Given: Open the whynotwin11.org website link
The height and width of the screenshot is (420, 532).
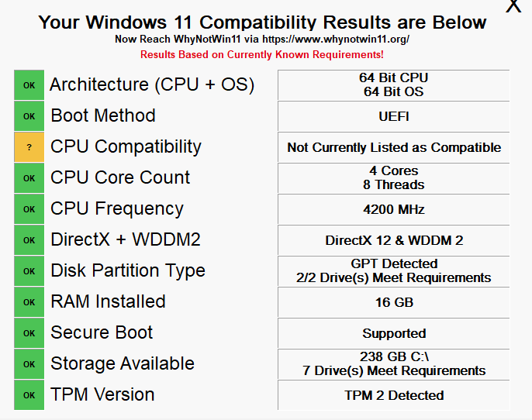Looking at the screenshot, I should pos(336,40).
